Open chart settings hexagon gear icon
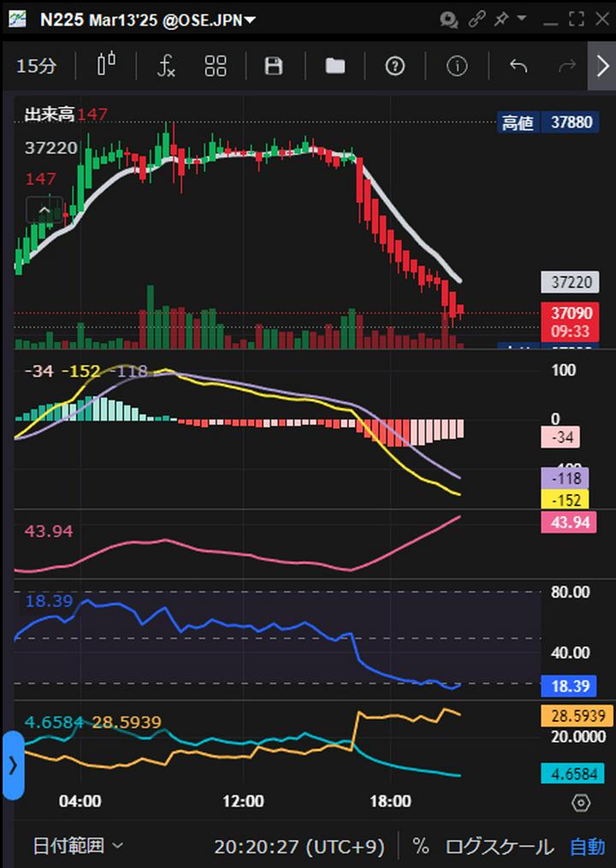This screenshot has width=616, height=868. (581, 802)
